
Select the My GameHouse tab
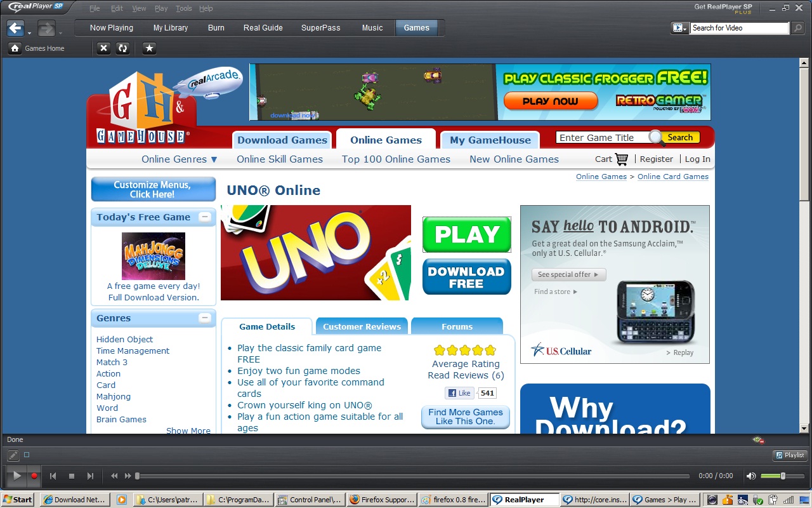490,140
